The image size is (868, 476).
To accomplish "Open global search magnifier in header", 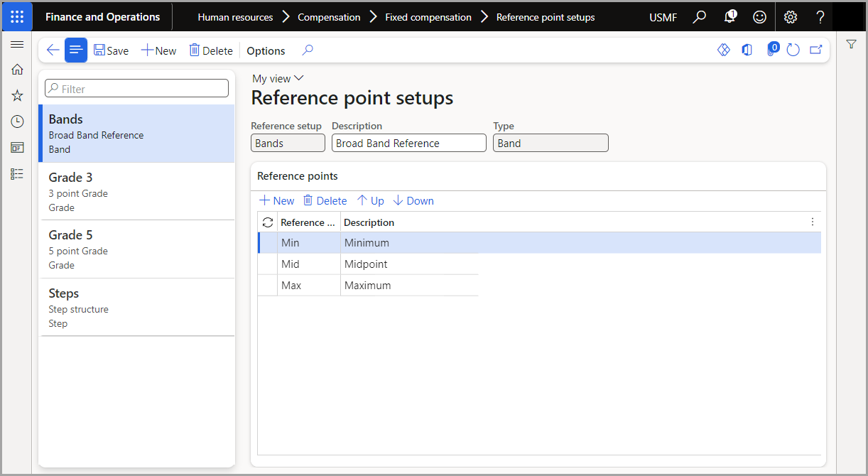I will click(700, 17).
